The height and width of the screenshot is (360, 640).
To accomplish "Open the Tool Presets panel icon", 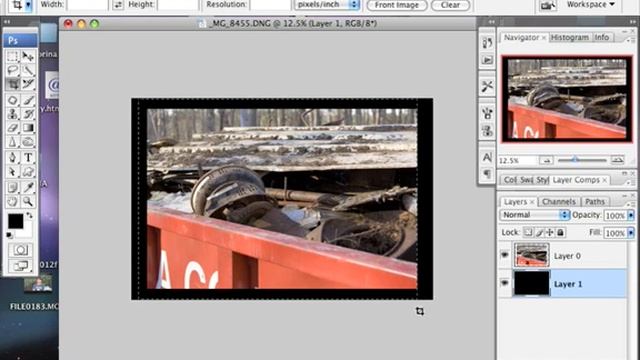I will 487,86.
